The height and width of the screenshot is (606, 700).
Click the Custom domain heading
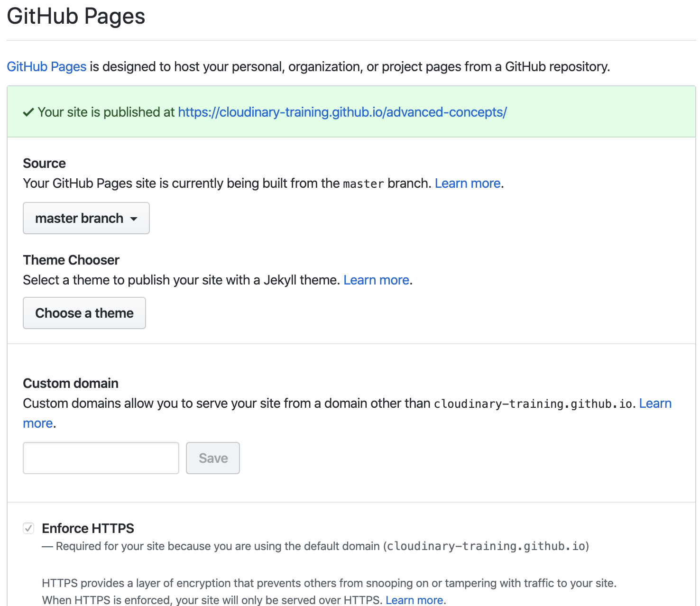[x=71, y=384]
